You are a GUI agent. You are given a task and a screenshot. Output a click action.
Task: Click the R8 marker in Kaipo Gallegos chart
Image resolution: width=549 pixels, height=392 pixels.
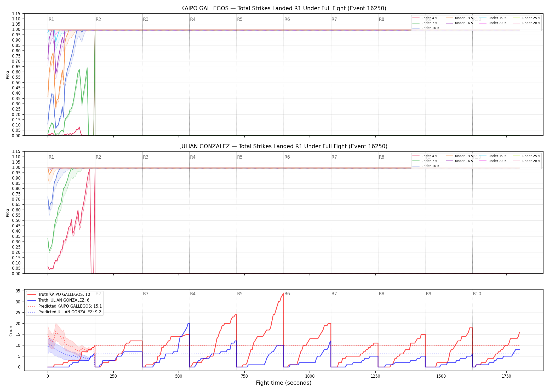point(381,19)
